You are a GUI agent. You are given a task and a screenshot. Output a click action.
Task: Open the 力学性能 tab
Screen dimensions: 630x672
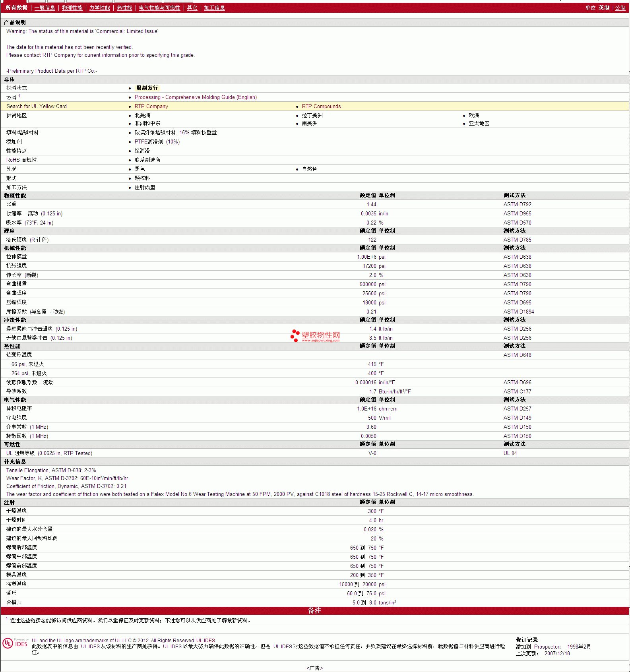pyautogui.click(x=99, y=8)
